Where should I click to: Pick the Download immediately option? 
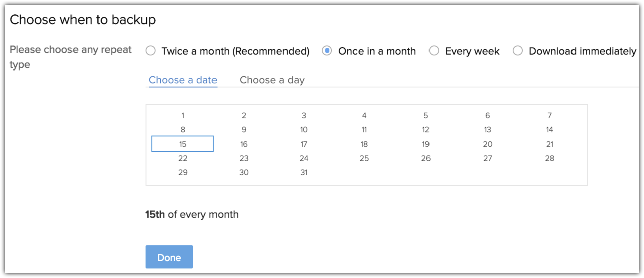[518, 51]
